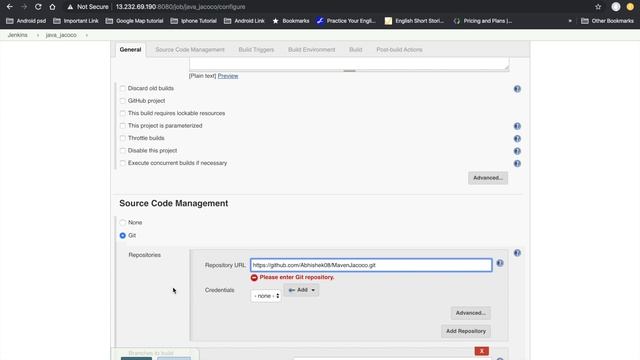The width and height of the screenshot is (640, 360).
Task: Toggle Throttle builds checkbox
Action: [123, 138]
